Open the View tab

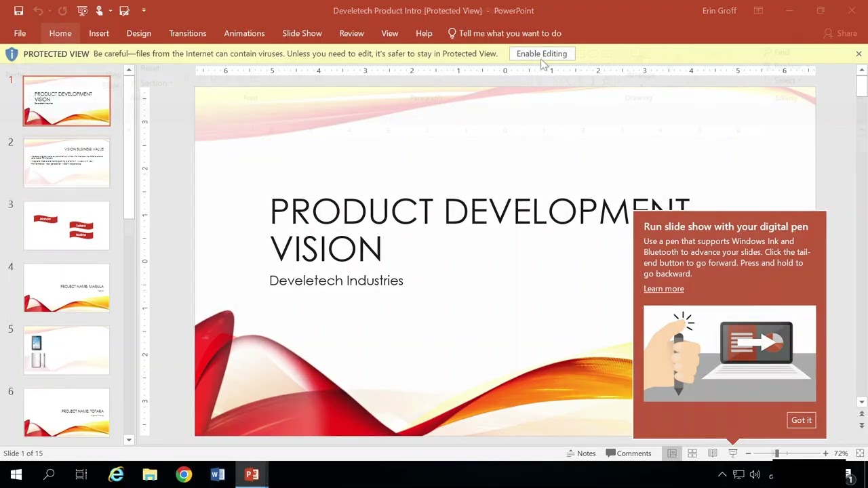389,33
